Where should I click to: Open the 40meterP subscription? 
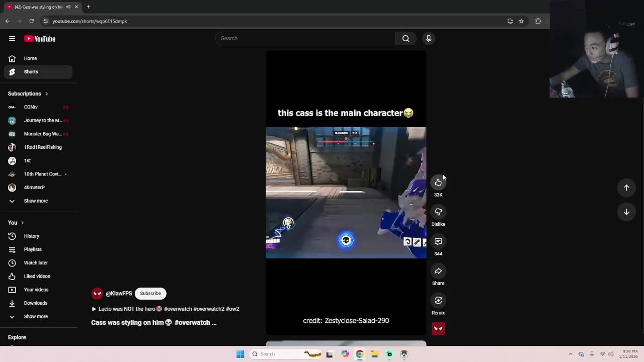coord(38,188)
